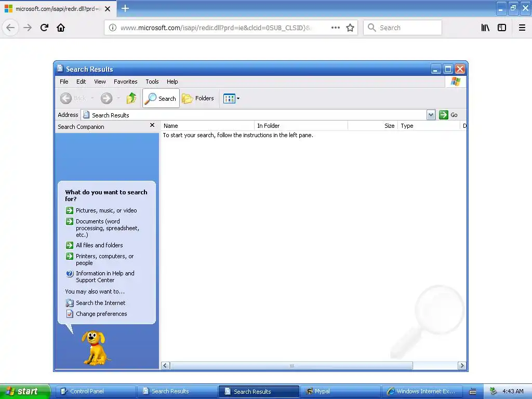
Task: Open the File menu in Search Results
Action: (64, 82)
